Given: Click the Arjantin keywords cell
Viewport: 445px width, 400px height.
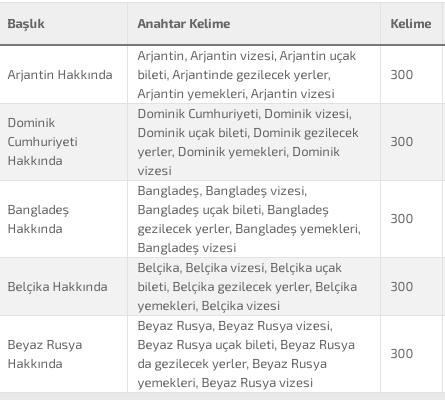Looking at the screenshot, I should 254,75.
